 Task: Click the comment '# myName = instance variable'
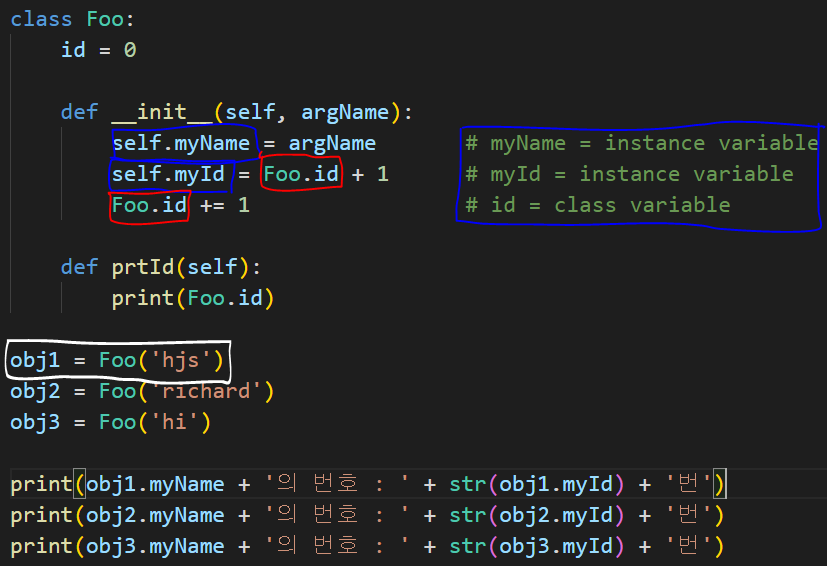(642, 143)
